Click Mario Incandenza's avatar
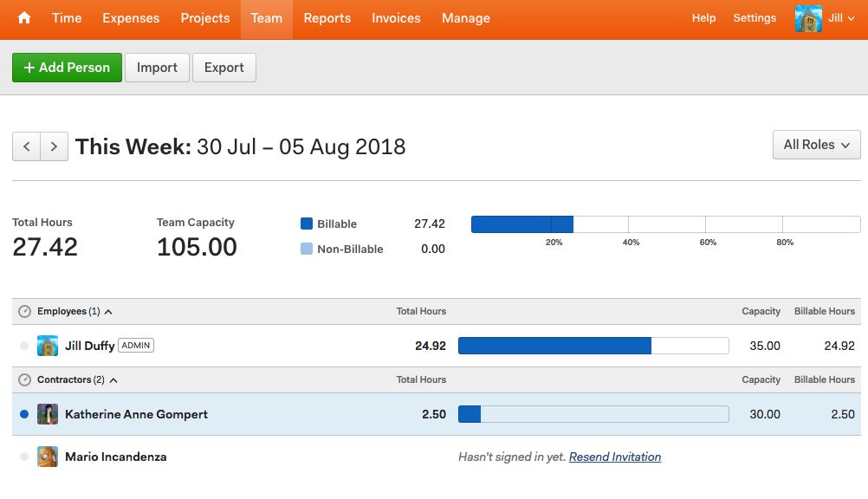The image size is (868, 499). 48,457
